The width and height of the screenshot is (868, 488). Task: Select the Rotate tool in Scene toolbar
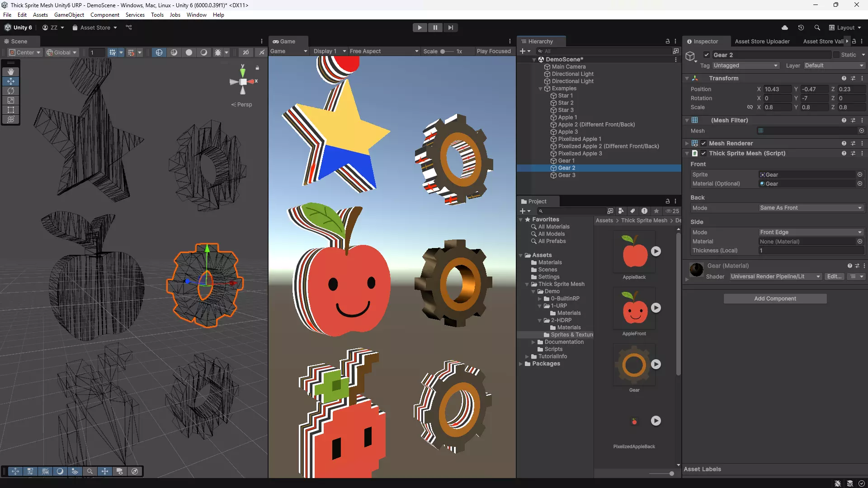coord(11,91)
